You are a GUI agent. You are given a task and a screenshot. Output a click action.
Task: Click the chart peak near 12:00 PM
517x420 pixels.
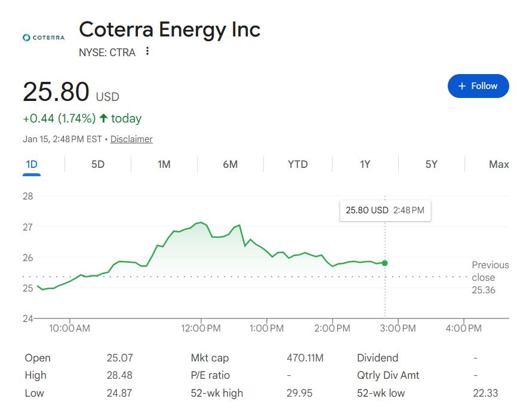(201, 223)
